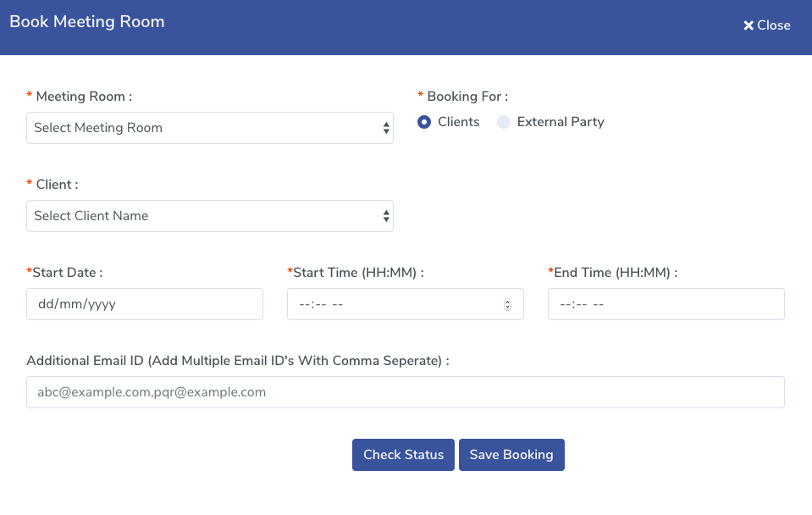Click the Meeting Room dropdown arrows
Viewport: 812px width, 515px height.
click(x=386, y=128)
